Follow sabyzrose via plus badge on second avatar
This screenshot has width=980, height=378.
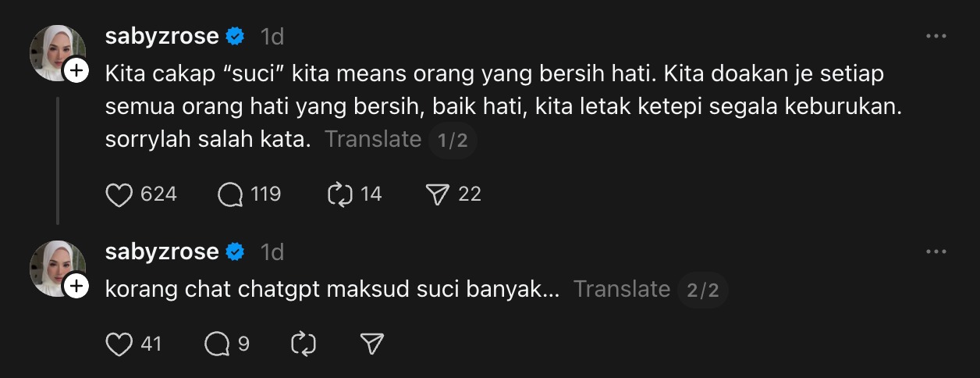point(76,287)
